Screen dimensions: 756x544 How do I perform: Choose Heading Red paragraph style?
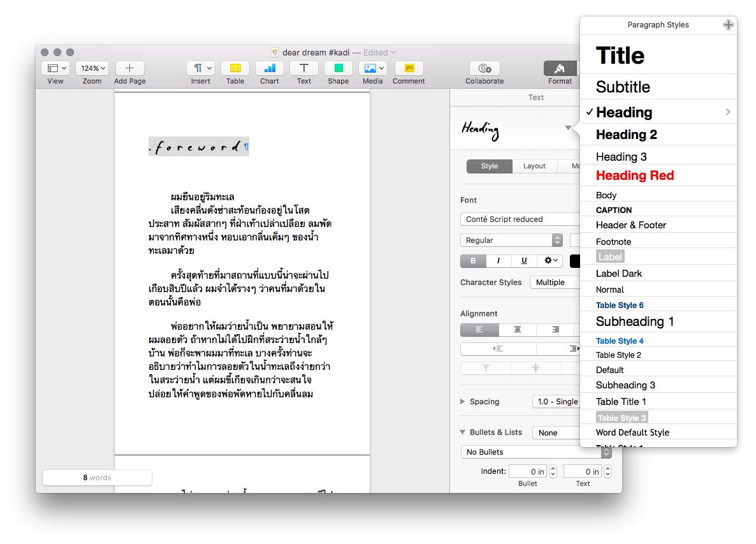click(634, 175)
